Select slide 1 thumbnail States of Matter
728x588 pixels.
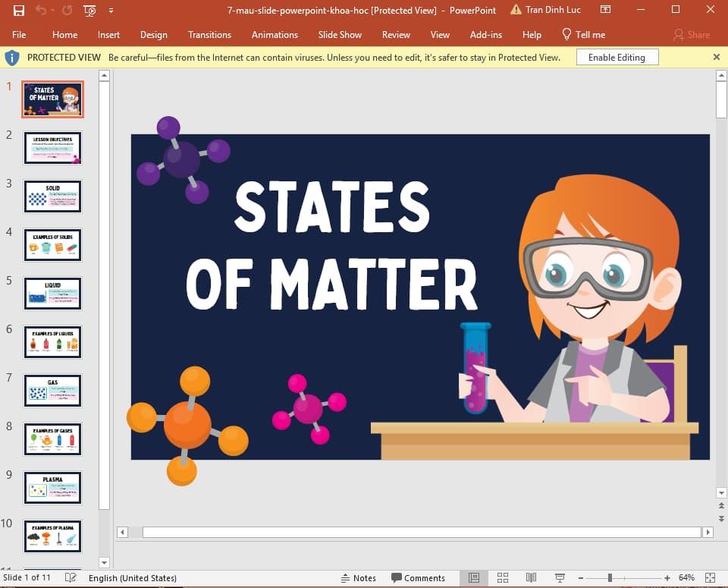point(53,99)
